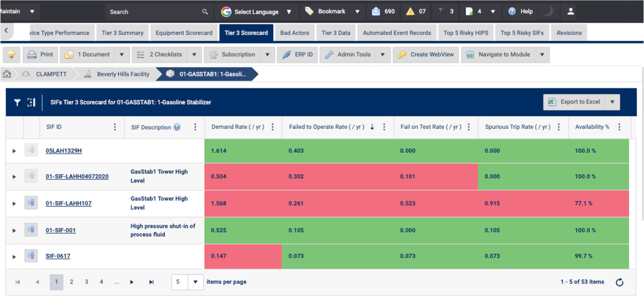Open the 01-SIF-LAHH107 link

pos(69,203)
